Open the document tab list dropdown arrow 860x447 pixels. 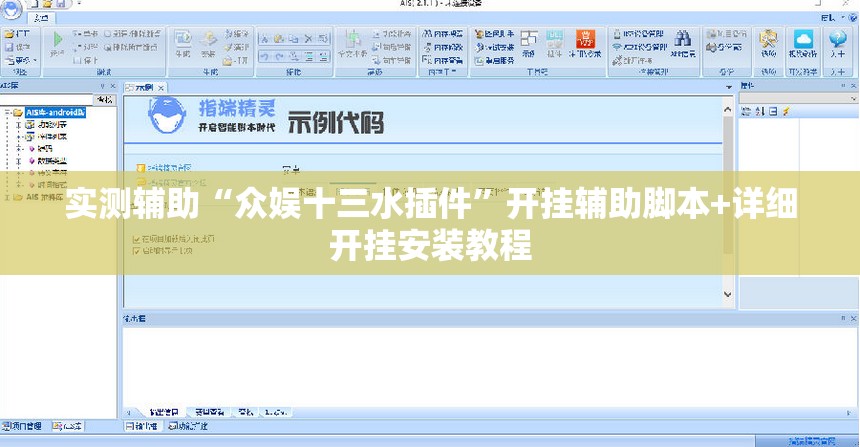pos(729,87)
